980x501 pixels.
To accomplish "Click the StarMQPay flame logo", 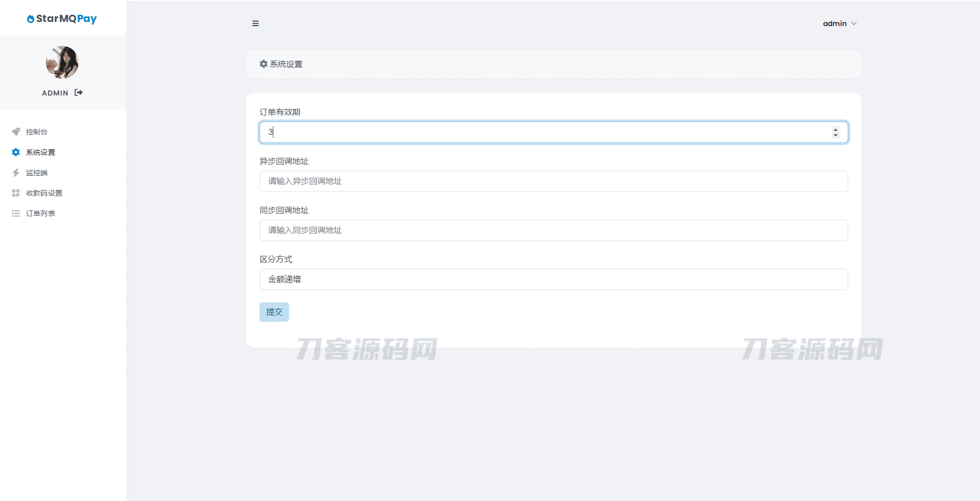I will [31, 19].
